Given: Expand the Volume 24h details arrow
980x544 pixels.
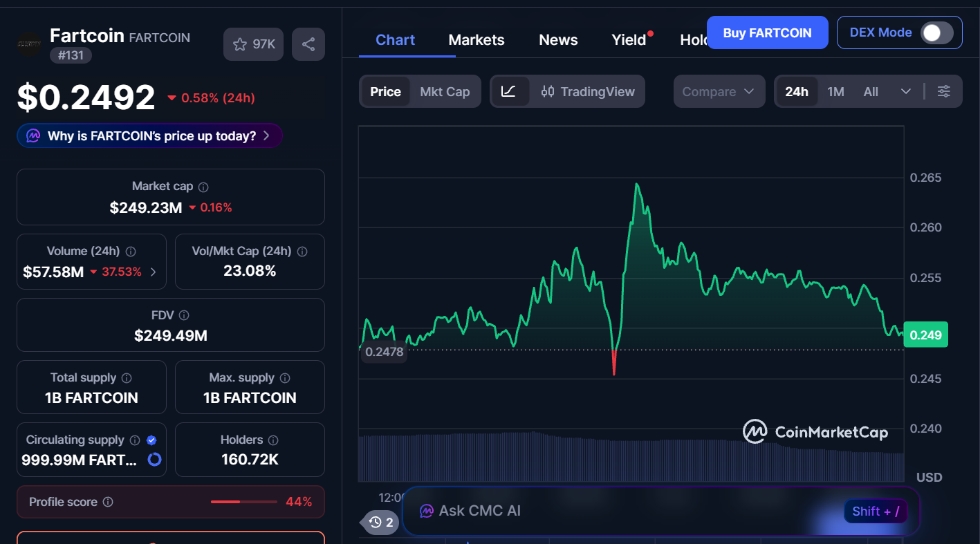Looking at the screenshot, I should [x=156, y=272].
